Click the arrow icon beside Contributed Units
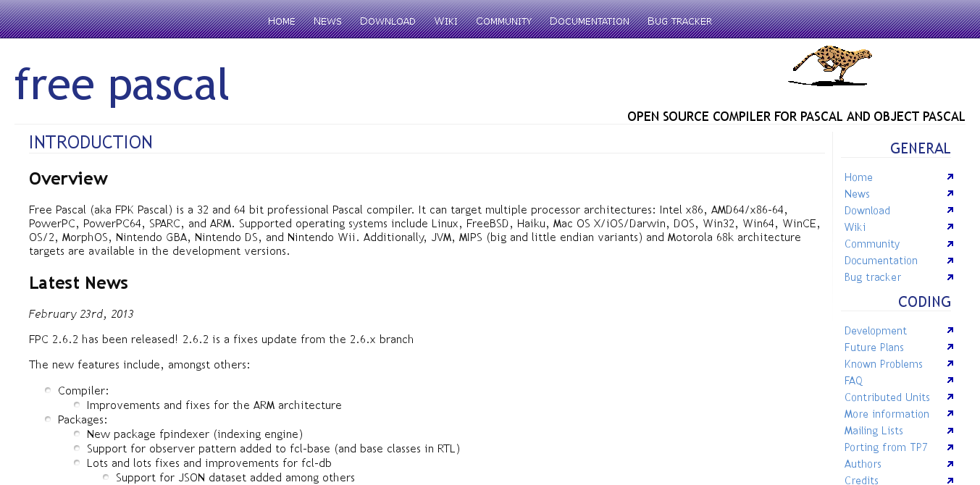980x485 pixels. point(950,397)
